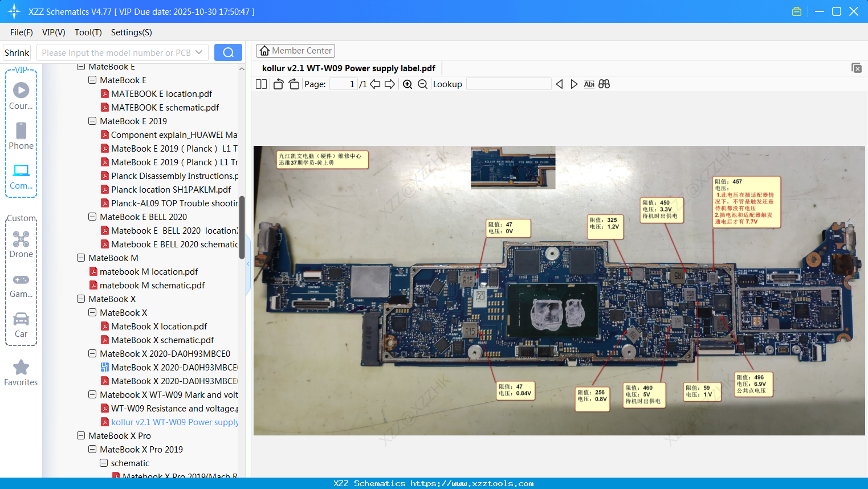Rotate the page clockwise
The image size is (868, 489).
tap(294, 84)
